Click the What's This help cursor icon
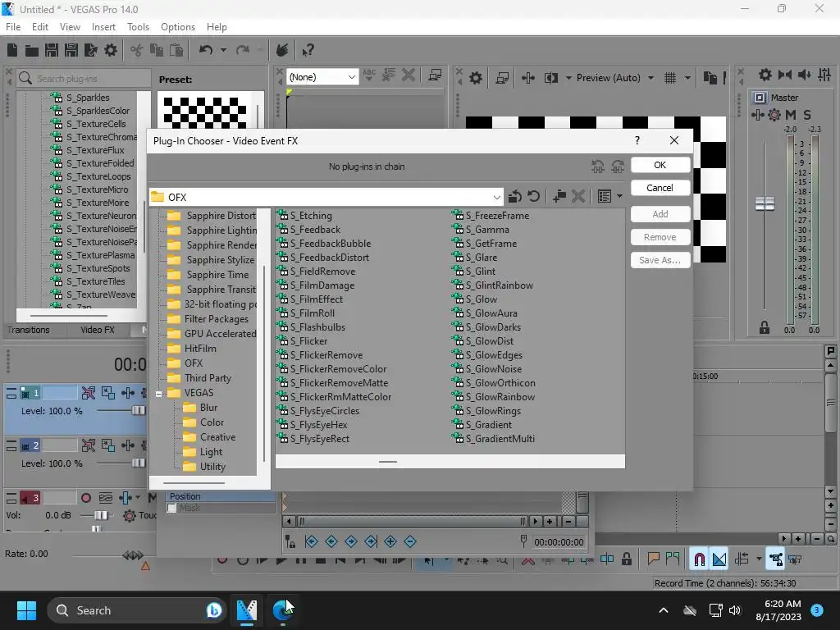 pos(308,50)
